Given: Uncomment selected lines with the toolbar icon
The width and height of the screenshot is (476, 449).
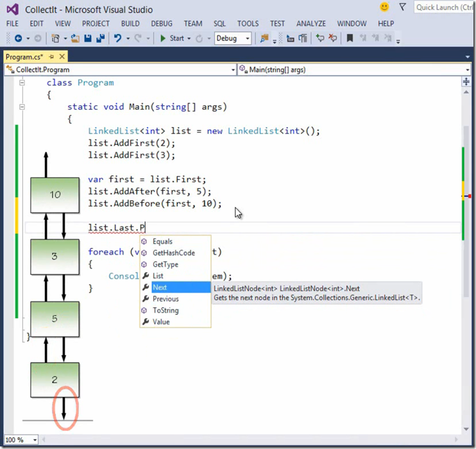Looking at the screenshot, I should [333, 38].
